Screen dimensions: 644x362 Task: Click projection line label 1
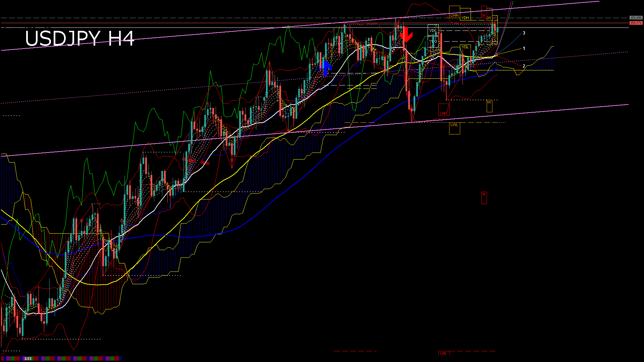(524, 48)
